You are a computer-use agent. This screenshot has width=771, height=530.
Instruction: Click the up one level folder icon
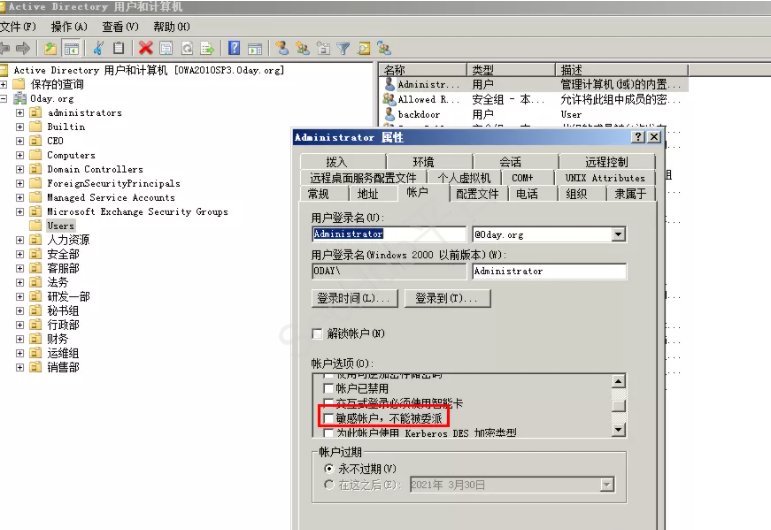click(51, 48)
